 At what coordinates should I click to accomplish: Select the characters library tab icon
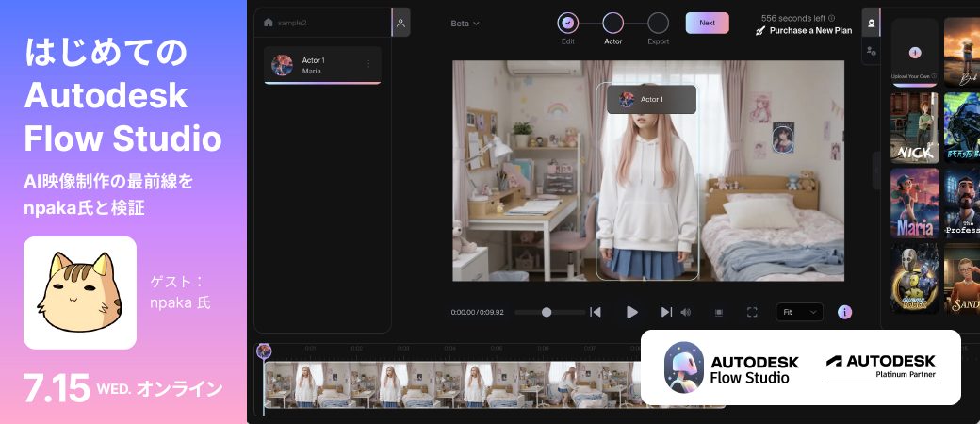871,24
